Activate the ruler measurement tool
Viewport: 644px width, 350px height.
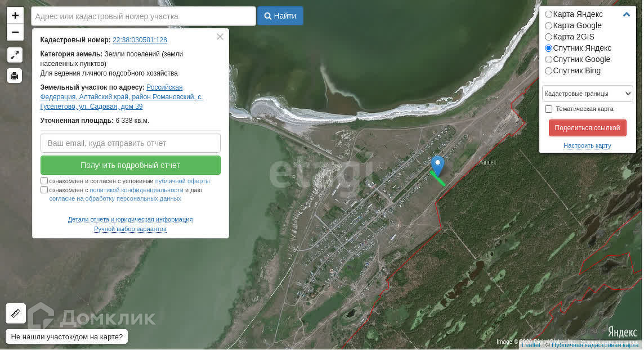[x=16, y=313]
